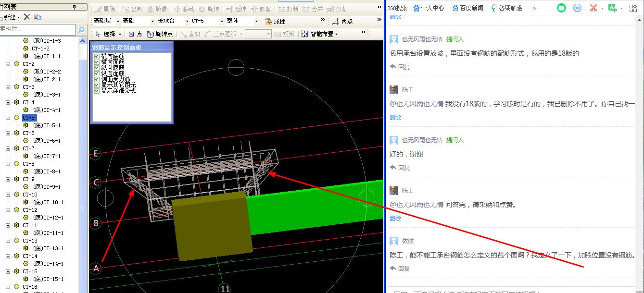The image size is (644, 293).
Task: Open the 基础层 floor dropdown
Action: (117, 21)
